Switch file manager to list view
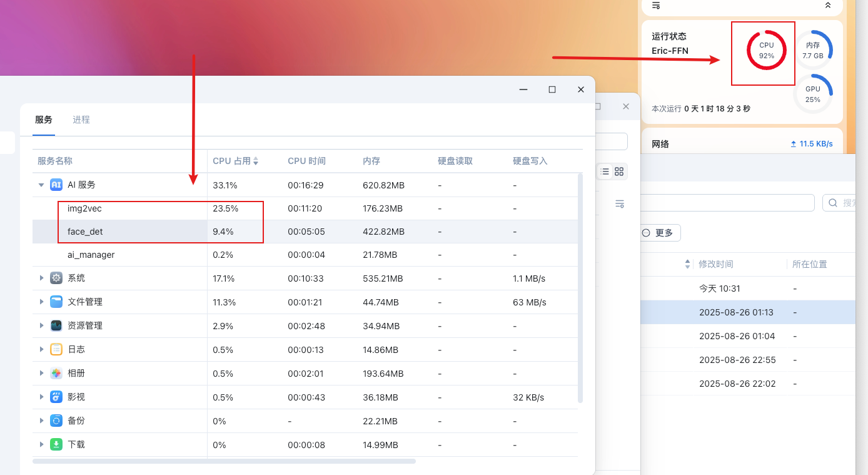 coord(605,171)
